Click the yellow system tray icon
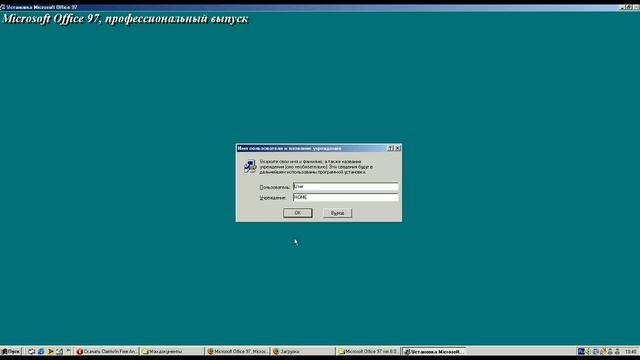 point(603,351)
